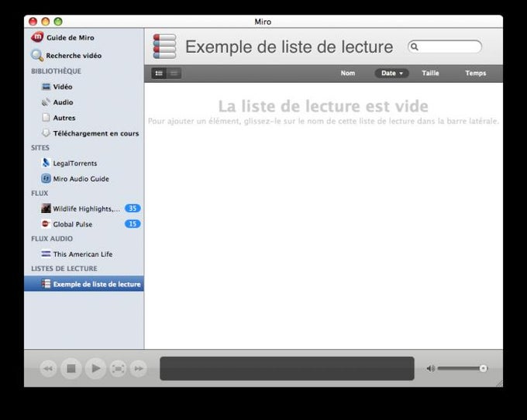
Task: Click the playback progress display bar
Action: pos(287,369)
